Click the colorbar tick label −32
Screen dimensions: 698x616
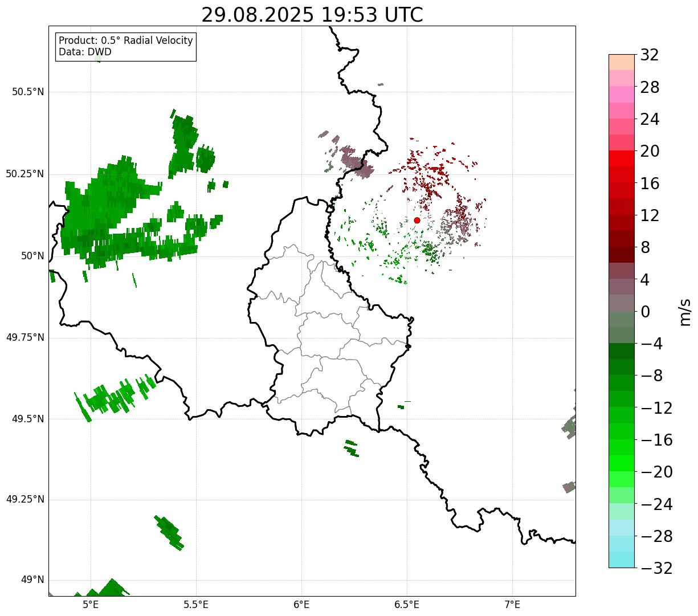656,568
